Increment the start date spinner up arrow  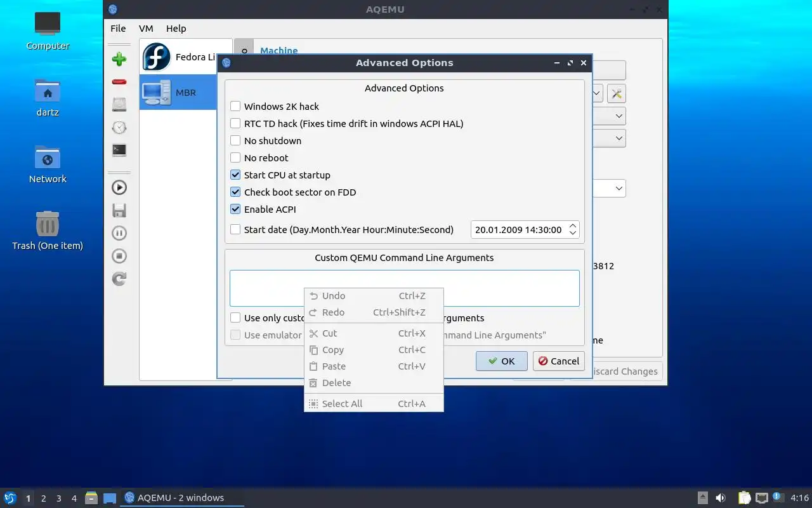point(573,225)
